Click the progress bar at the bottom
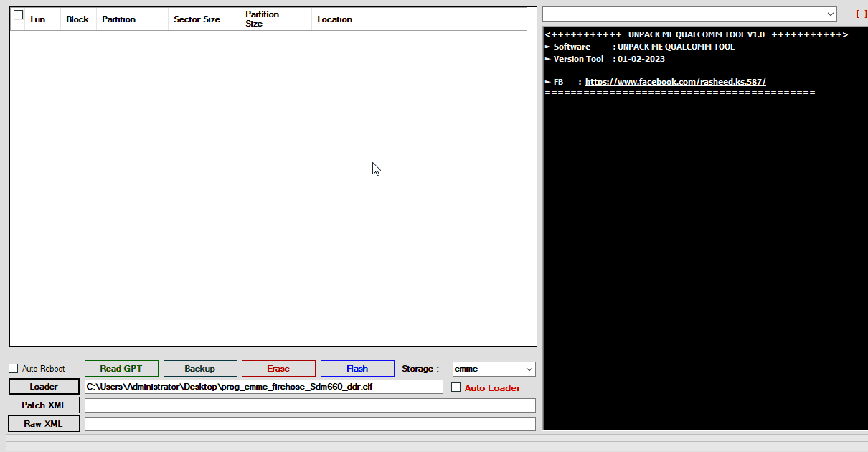Viewport: 868px width, 452px height. (x=437, y=443)
